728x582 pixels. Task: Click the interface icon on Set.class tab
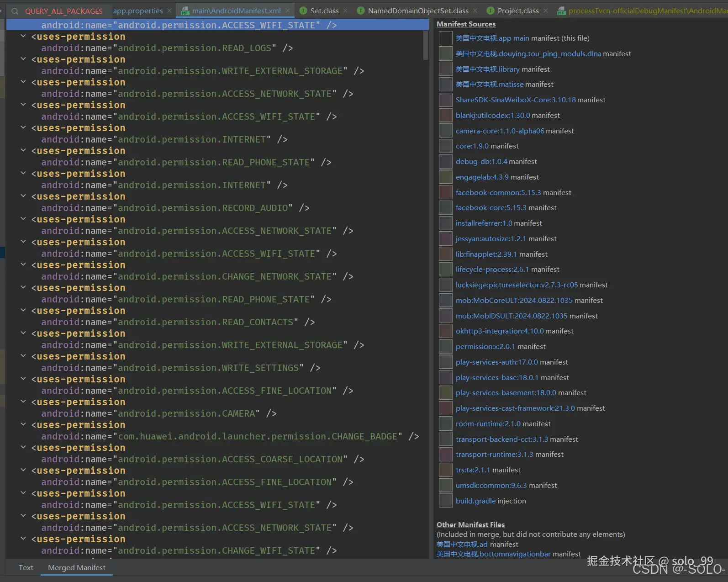click(303, 11)
